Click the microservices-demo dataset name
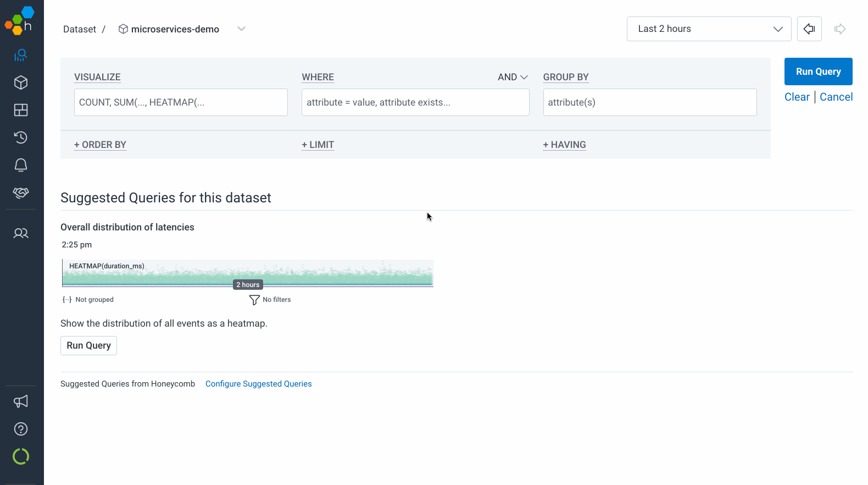Image resolution: width=868 pixels, height=485 pixels. (x=175, y=29)
